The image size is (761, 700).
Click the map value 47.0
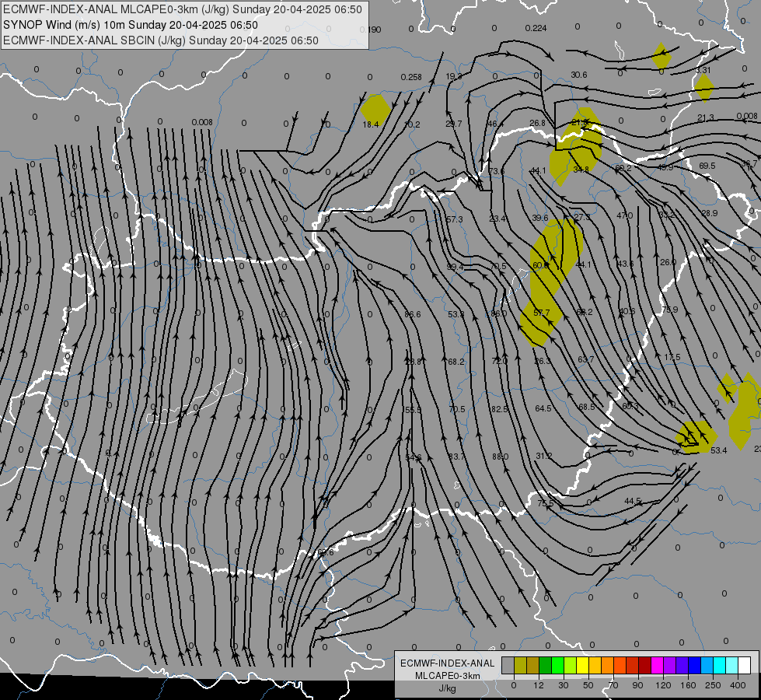click(625, 215)
